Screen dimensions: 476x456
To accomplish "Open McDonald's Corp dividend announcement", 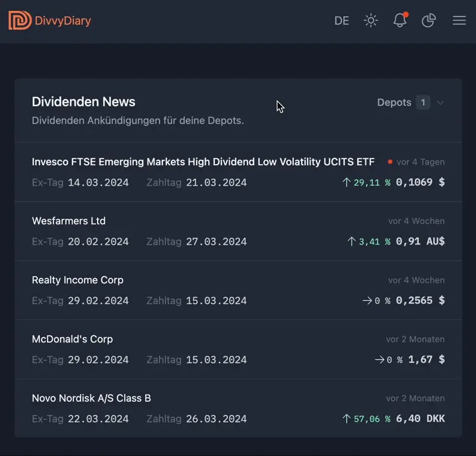I will point(72,339).
